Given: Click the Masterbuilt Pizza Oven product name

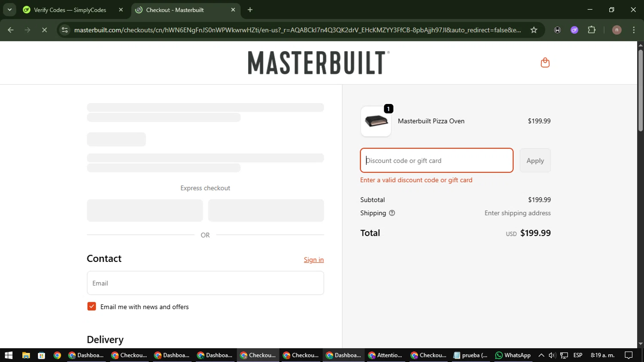Looking at the screenshot, I should [431, 121].
